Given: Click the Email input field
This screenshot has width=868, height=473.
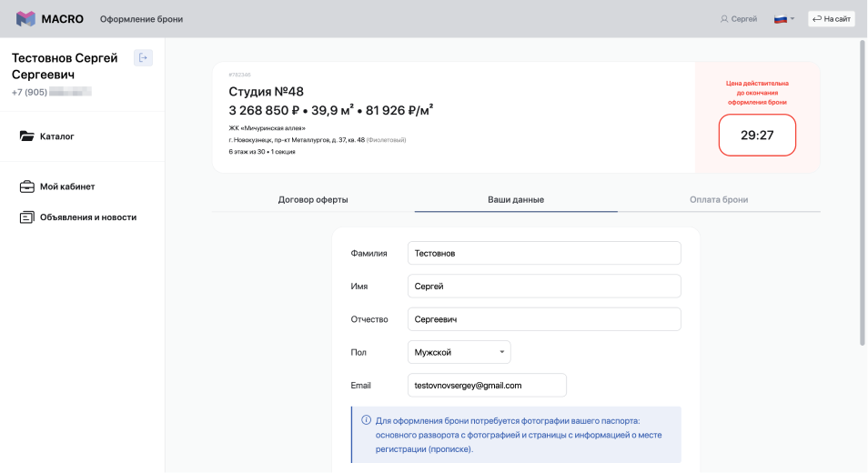Looking at the screenshot, I should point(487,385).
